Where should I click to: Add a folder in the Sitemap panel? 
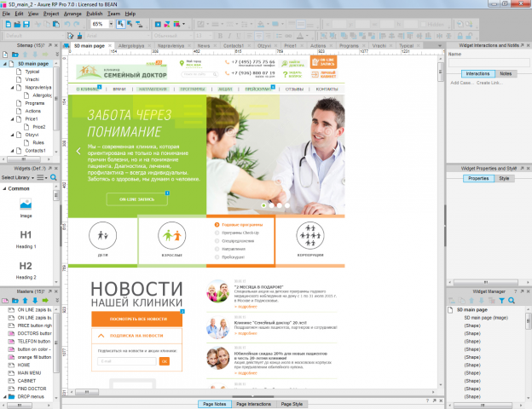tap(15, 55)
